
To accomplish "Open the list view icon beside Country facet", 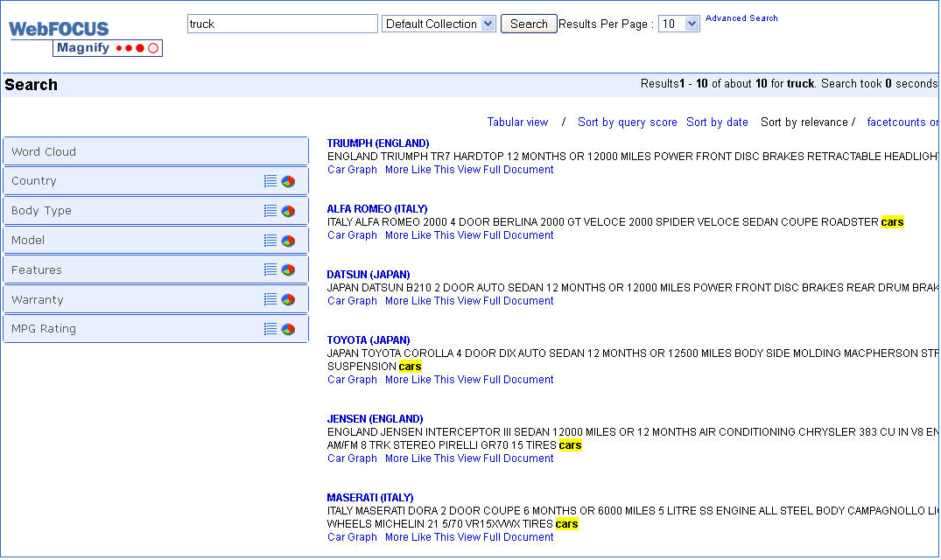I will pyautogui.click(x=270, y=181).
